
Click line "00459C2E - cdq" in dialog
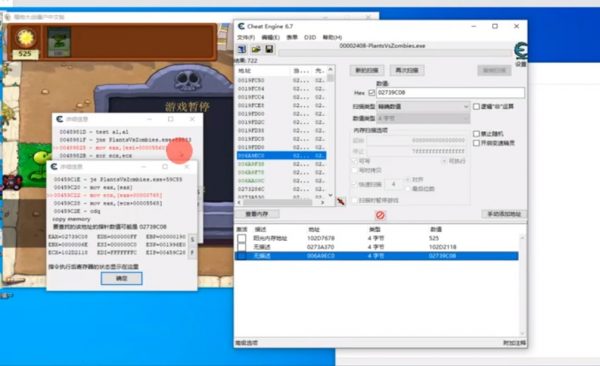pos(77,211)
